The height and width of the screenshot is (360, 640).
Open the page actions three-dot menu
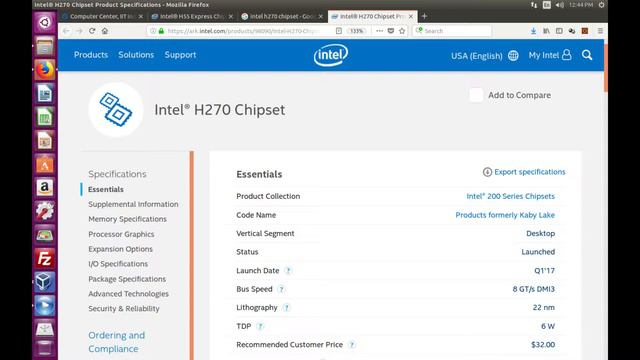[379, 31]
